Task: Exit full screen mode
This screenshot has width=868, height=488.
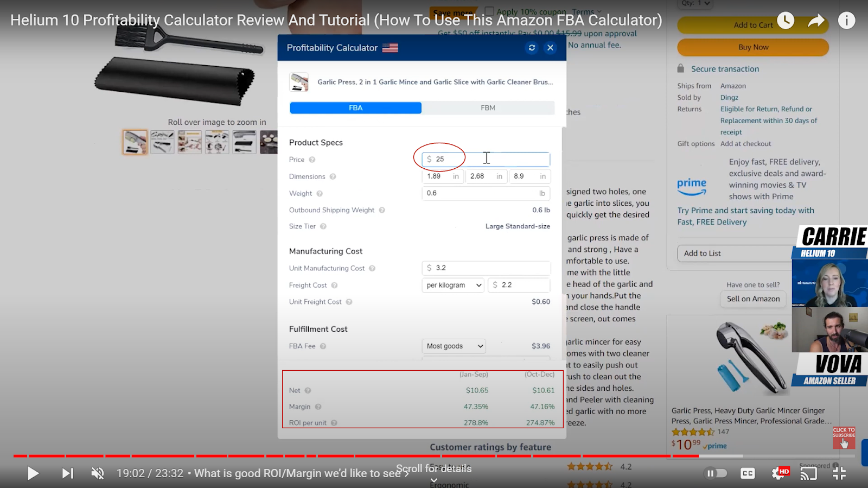Action: [839, 473]
